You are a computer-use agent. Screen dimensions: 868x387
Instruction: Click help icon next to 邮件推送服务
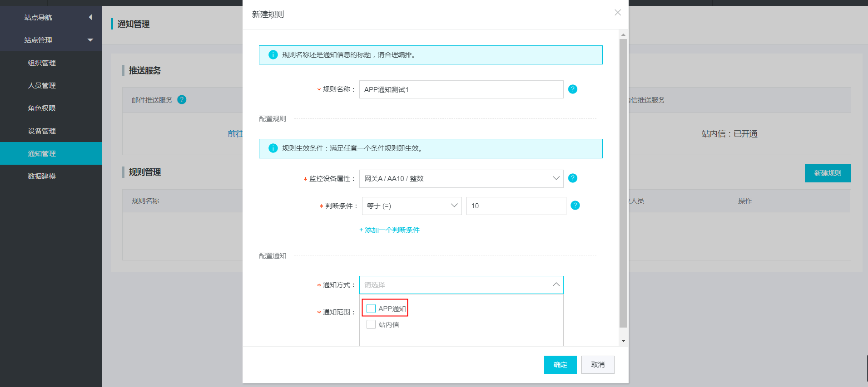pyautogui.click(x=182, y=99)
